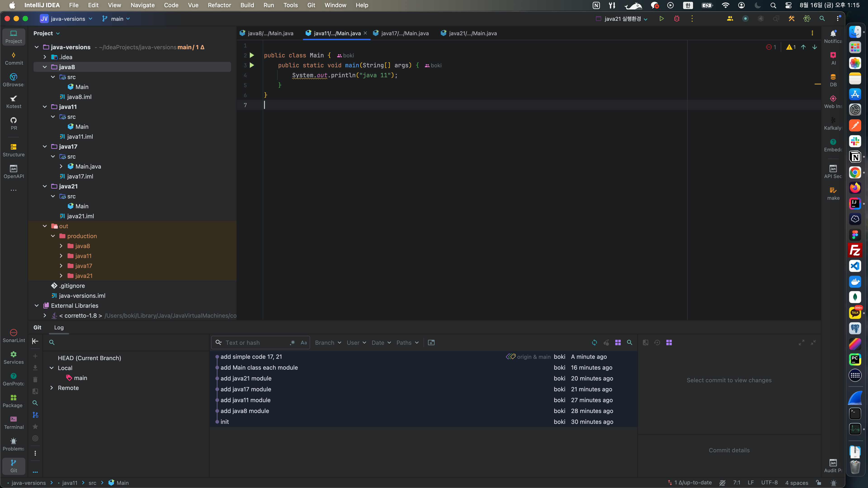Image resolution: width=868 pixels, height=488 pixels.
Task: Click the Debug bug icon
Action: pos(677,19)
